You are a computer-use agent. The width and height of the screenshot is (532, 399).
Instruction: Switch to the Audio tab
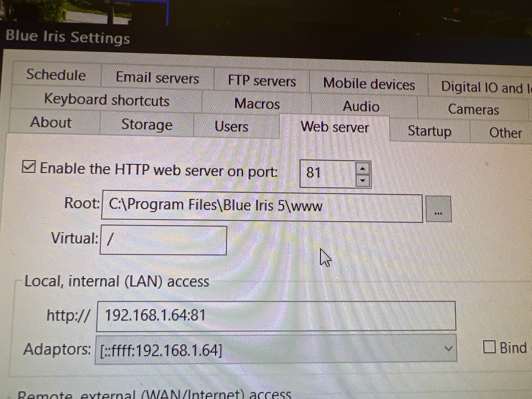tap(361, 106)
